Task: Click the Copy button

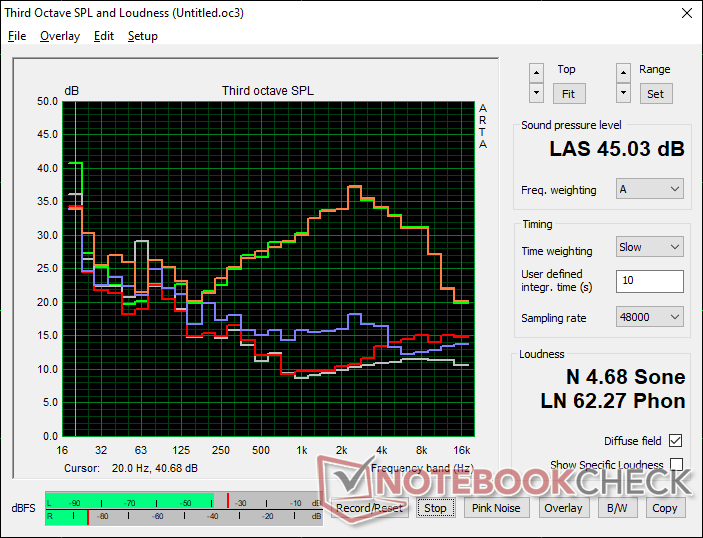Action: [x=665, y=508]
